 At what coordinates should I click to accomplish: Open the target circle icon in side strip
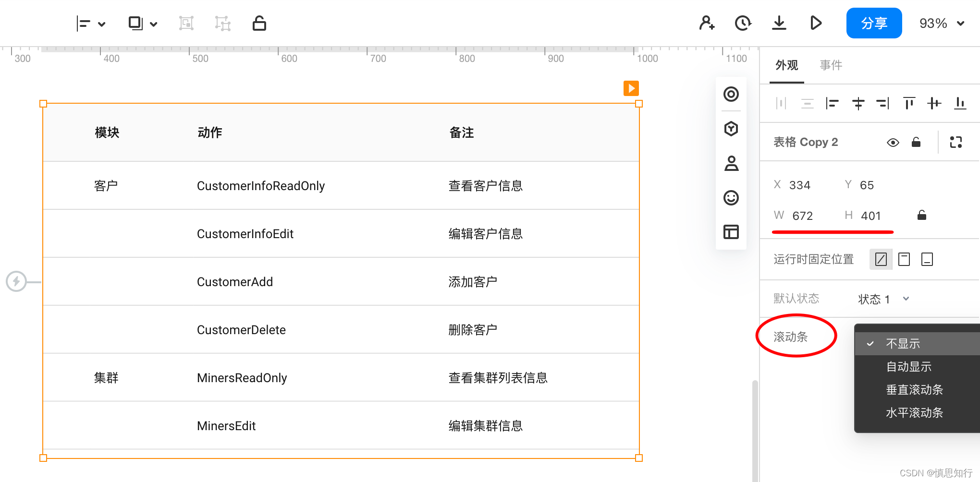pyautogui.click(x=731, y=94)
